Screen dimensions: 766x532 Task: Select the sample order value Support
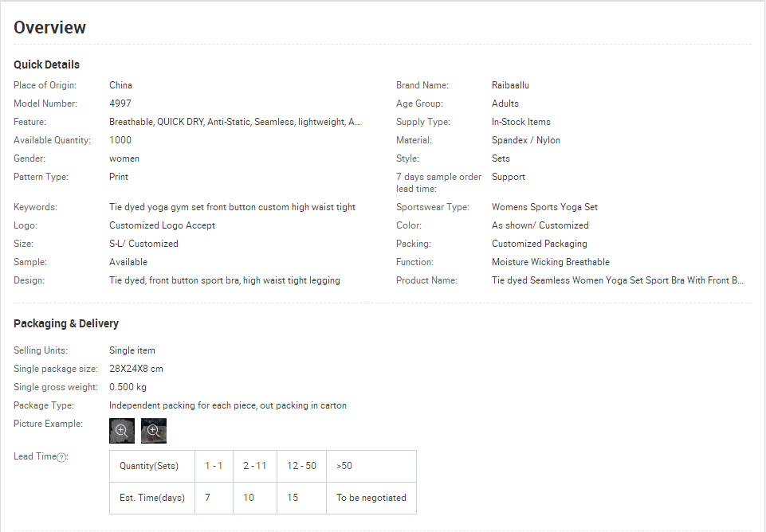(x=509, y=177)
